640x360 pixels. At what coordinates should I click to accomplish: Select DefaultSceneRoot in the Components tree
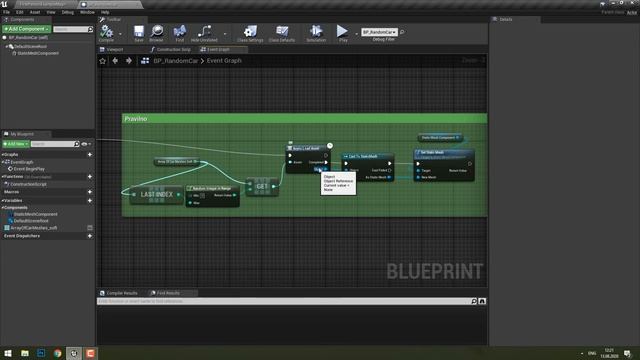pos(30,47)
